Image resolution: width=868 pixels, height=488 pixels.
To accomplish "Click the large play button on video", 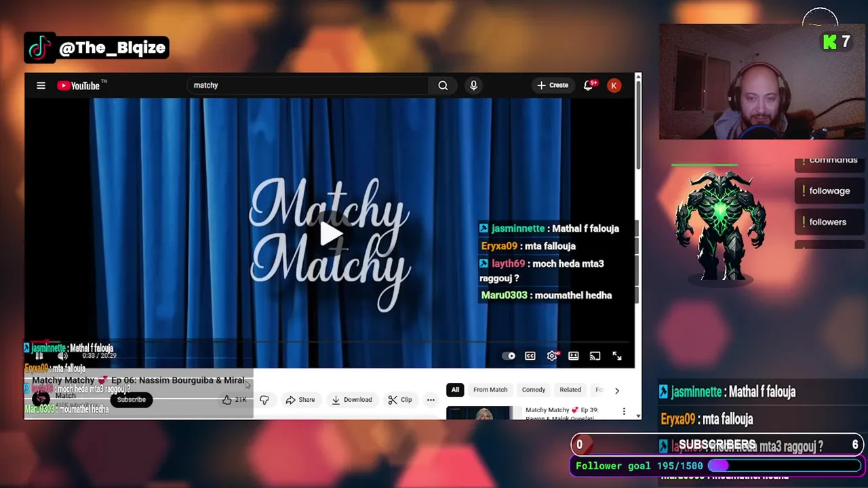I will [331, 234].
